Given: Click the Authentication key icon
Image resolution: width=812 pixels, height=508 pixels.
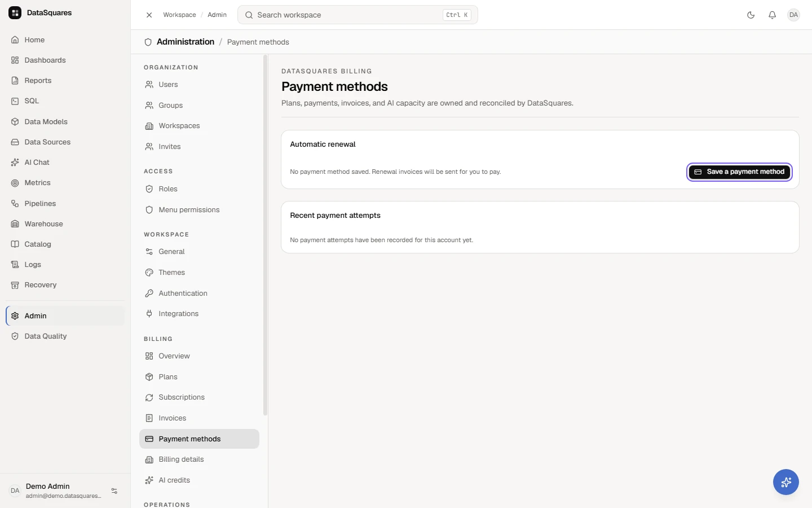Looking at the screenshot, I should pos(149,294).
